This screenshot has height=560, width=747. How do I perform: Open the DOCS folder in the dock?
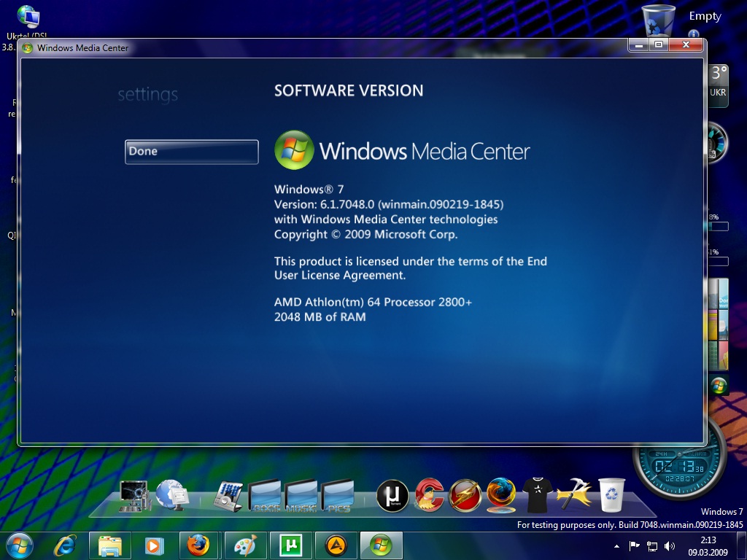tap(265, 496)
